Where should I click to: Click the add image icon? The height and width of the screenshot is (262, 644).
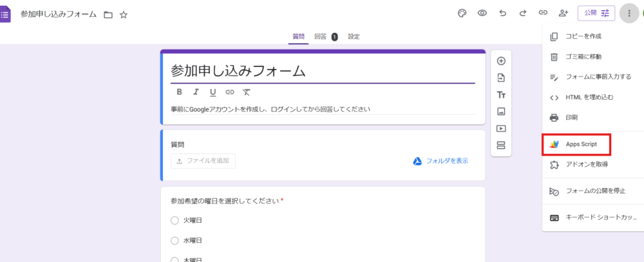[x=501, y=111]
